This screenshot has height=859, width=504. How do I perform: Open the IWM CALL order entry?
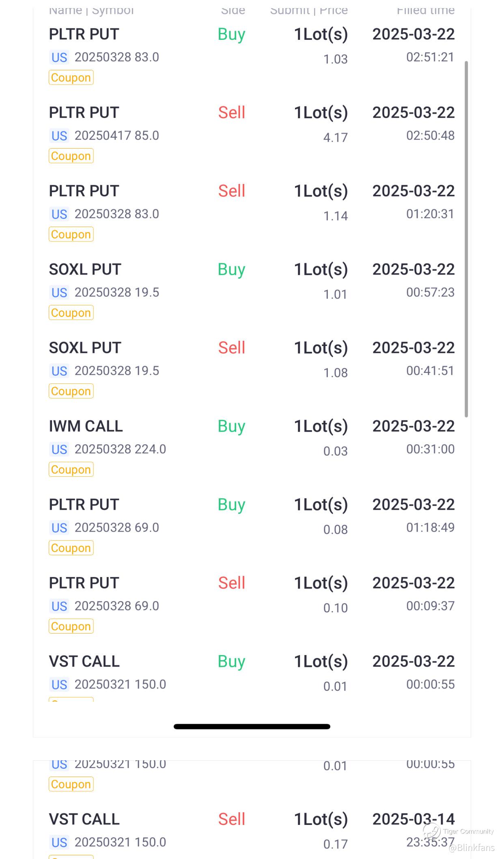(86, 426)
